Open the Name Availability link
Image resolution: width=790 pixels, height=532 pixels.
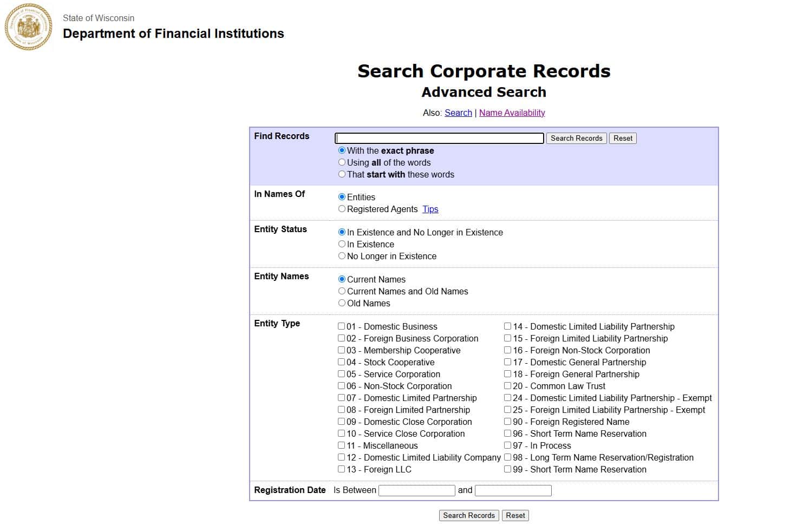coord(512,113)
